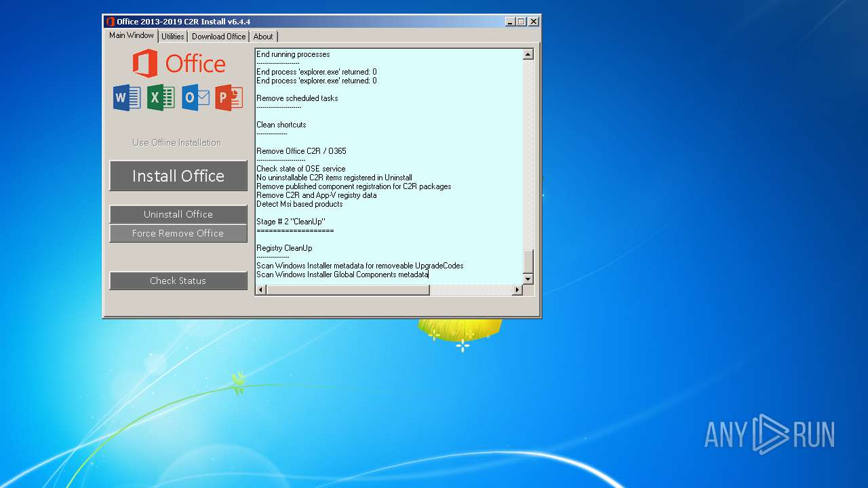
Task: Click the 'Stage # 2 "CleanUp"' line
Action: [291, 222]
